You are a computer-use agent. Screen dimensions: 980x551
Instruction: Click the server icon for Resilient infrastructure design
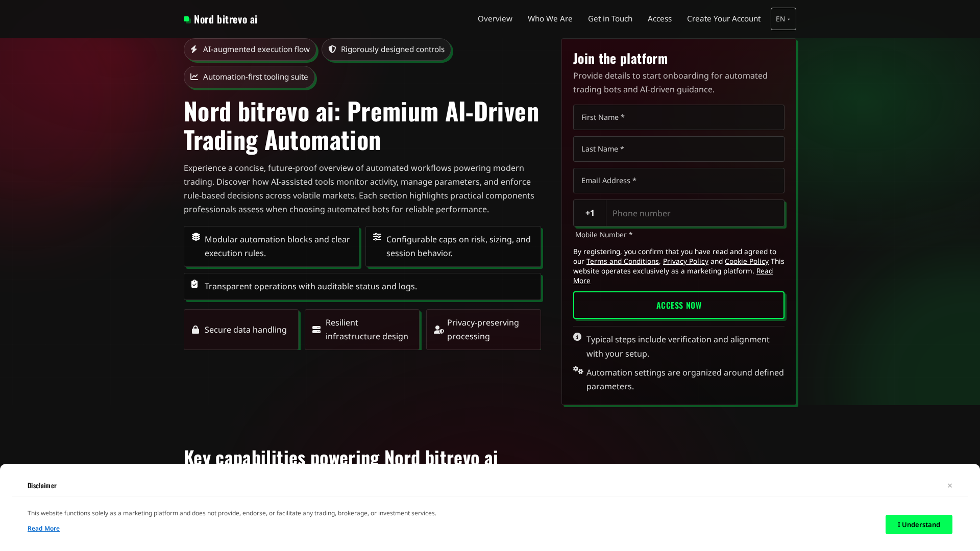[316, 330]
